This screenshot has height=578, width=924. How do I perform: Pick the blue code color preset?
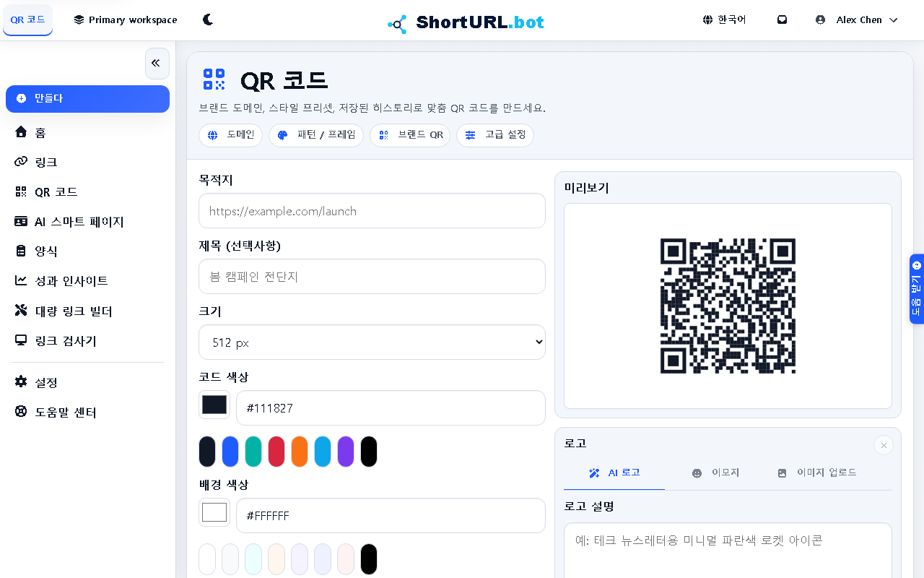point(230,452)
